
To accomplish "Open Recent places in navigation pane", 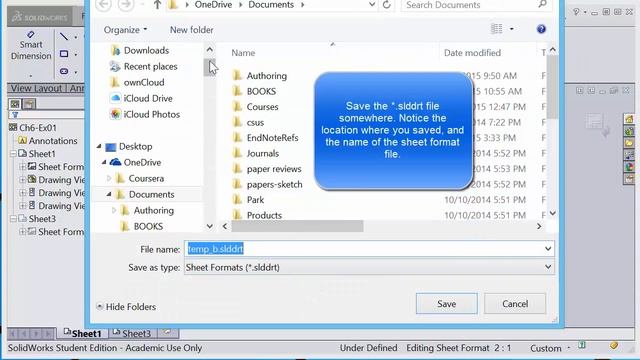I will (x=143, y=66).
